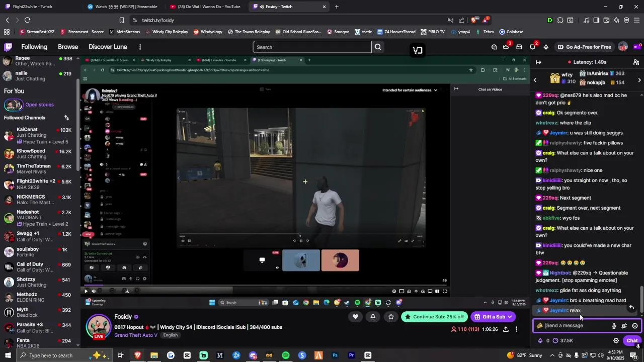Click Go Ad-Free for Free
The image size is (644, 362).
click(584, 47)
